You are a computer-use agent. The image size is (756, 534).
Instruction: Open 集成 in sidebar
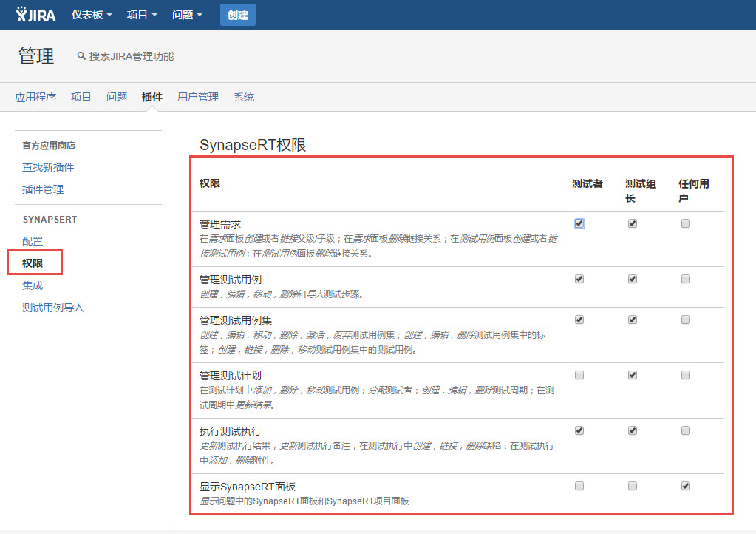coord(33,285)
